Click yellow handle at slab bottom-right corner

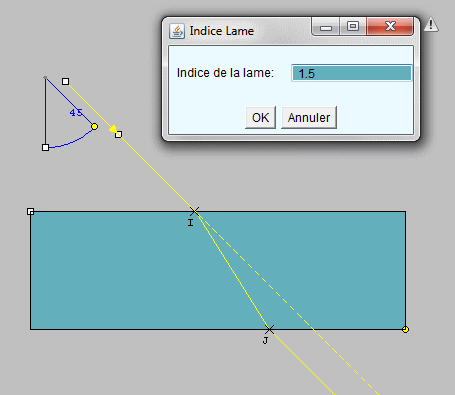[405, 329]
